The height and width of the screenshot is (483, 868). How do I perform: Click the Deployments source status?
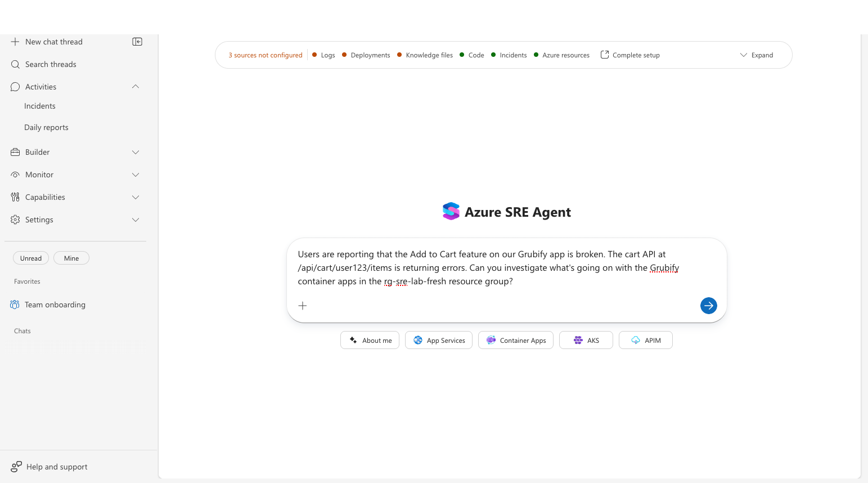click(x=366, y=55)
